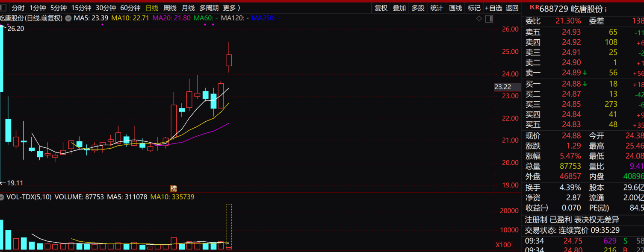644x252 pixels.
Task: Switch to the 60分钟 chart period
Action: tap(130, 8)
